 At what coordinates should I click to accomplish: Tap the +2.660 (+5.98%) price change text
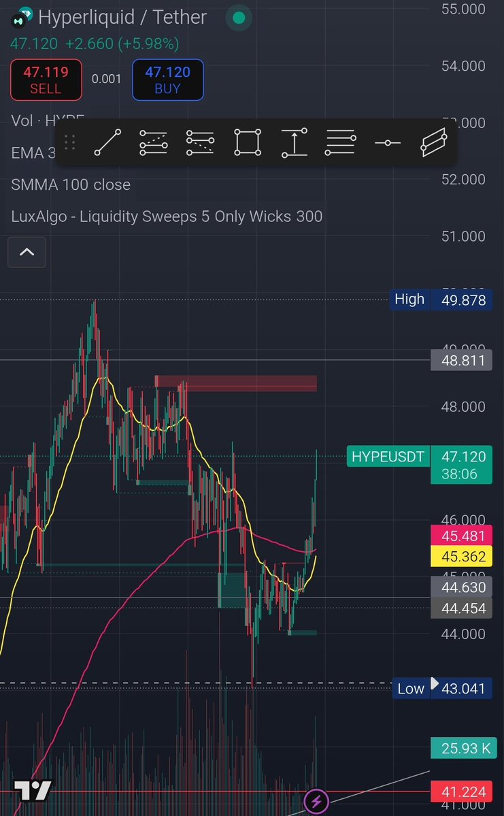point(122,44)
